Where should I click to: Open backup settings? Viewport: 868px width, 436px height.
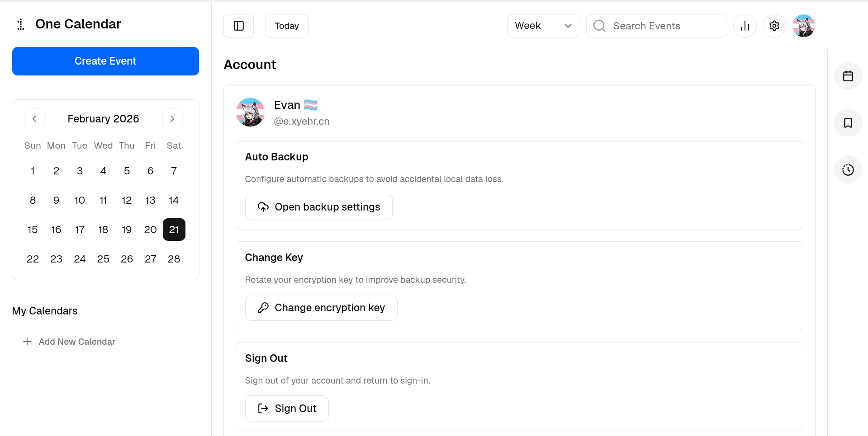[x=318, y=207]
